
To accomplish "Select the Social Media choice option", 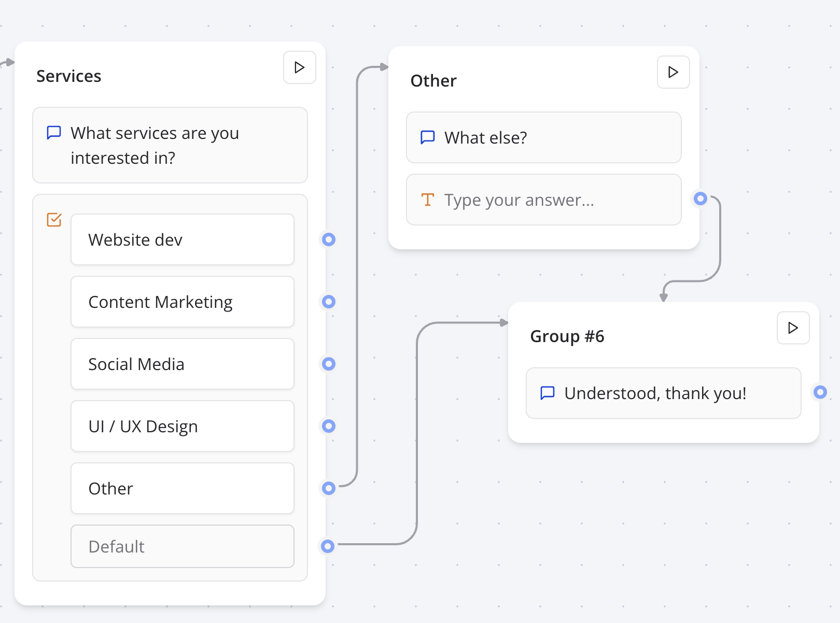I will 182,364.
